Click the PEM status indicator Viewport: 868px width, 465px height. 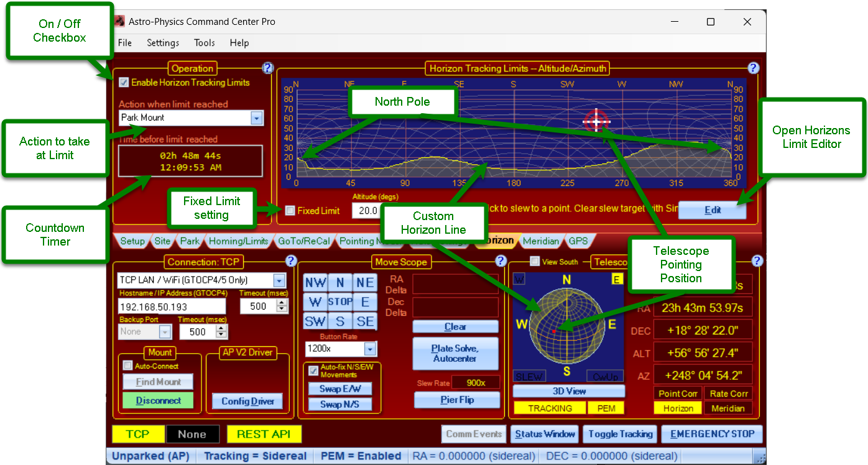click(x=606, y=408)
